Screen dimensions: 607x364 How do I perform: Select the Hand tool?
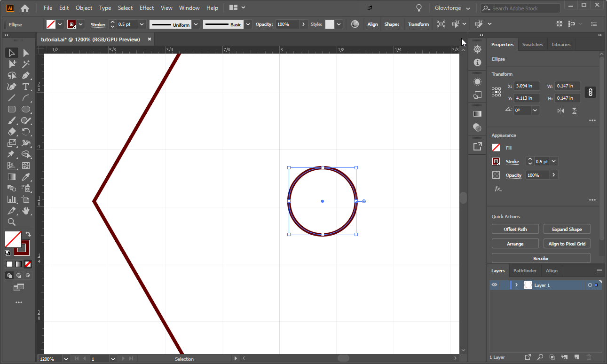(26, 211)
